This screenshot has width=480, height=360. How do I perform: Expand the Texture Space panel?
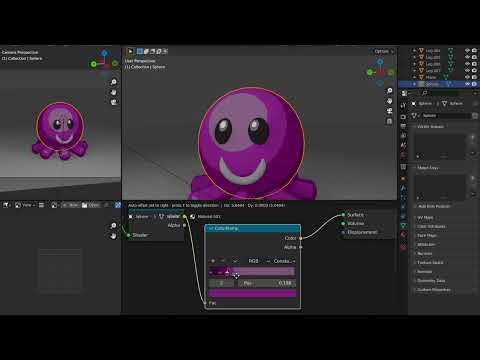click(x=430, y=263)
